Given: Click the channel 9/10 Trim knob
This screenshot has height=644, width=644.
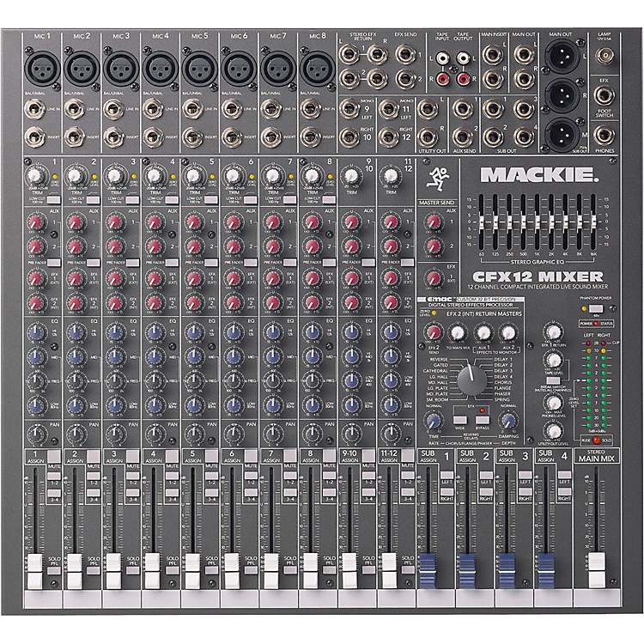Looking at the screenshot, I should pyautogui.click(x=351, y=176).
